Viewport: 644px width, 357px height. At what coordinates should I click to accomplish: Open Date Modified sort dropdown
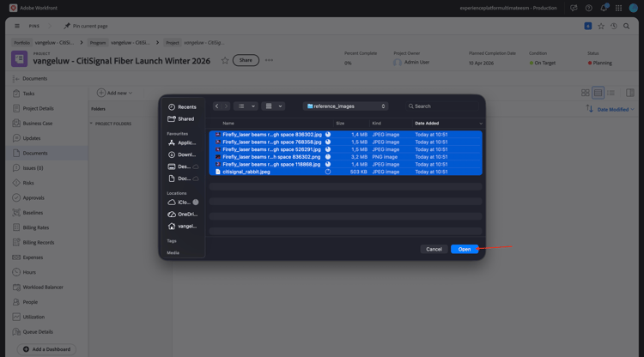click(x=616, y=109)
